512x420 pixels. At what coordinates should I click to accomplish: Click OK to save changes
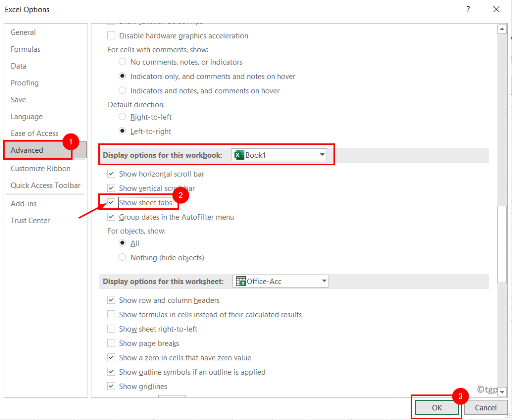436,408
